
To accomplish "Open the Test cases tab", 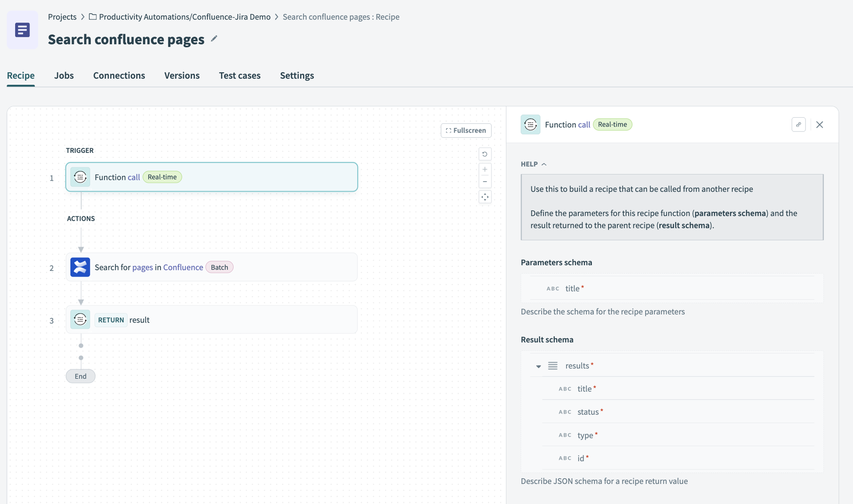I will tap(239, 75).
